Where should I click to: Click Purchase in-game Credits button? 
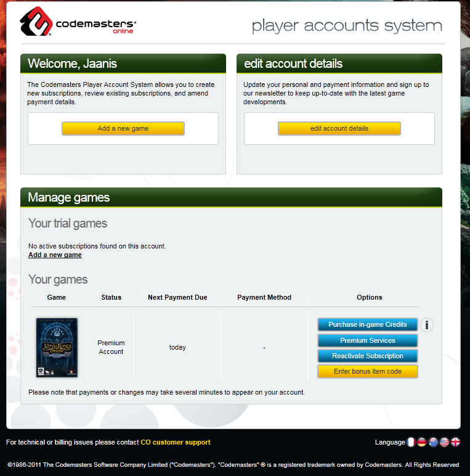point(368,324)
